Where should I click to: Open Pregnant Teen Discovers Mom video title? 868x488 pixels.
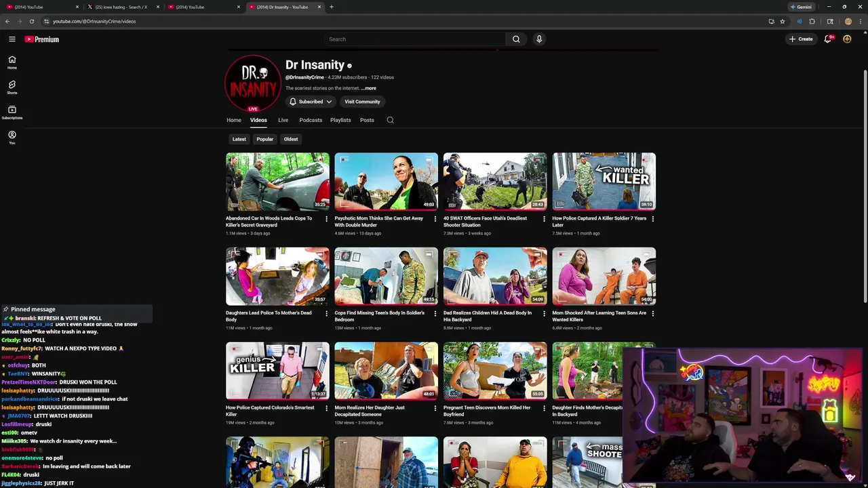(x=487, y=411)
